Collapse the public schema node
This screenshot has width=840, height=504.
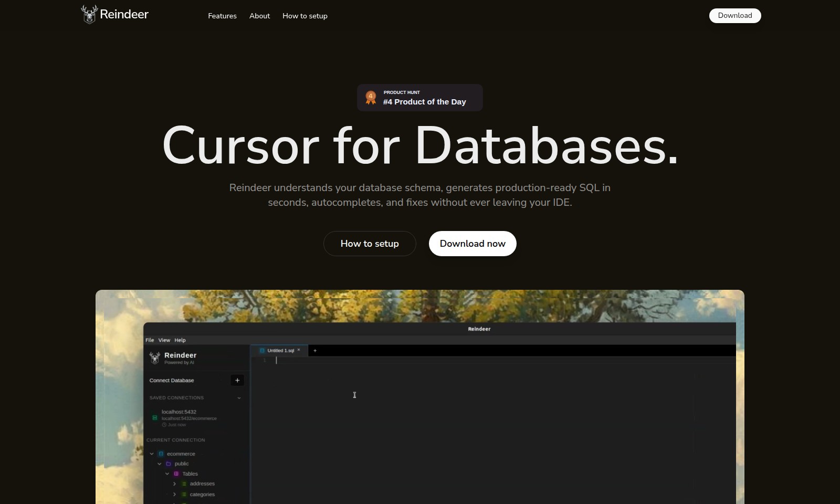point(160,464)
